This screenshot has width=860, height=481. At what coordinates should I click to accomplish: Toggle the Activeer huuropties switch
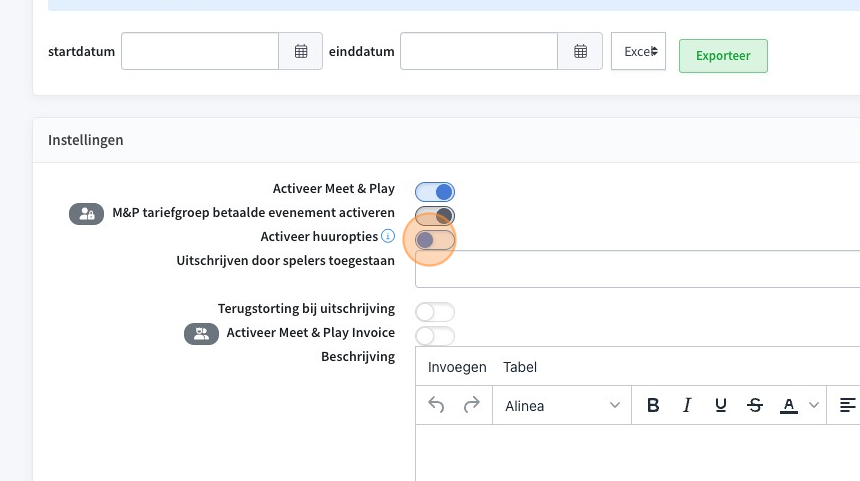[x=435, y=240]
